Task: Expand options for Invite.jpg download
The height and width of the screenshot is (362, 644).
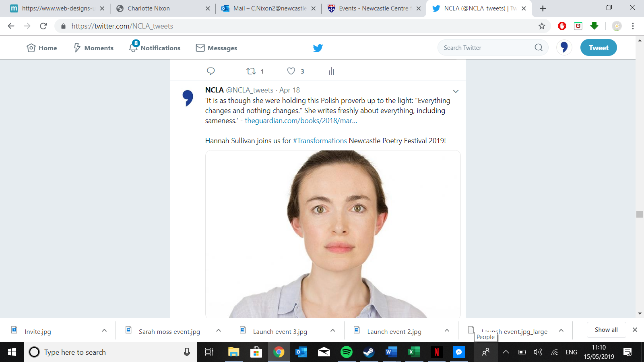Action: (104, 331)
